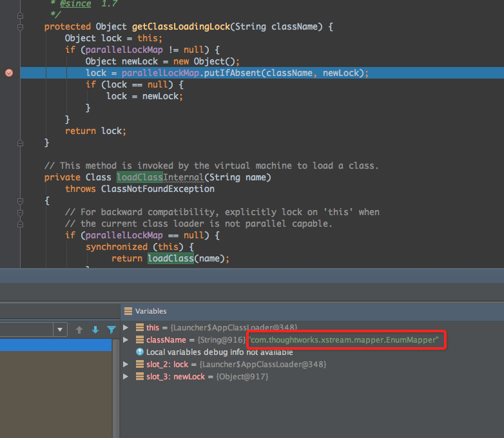Collapse the getClassLoadingLock method fold marker
The width and height of the screenshot is (504, 438).
(x=20, y=26)
